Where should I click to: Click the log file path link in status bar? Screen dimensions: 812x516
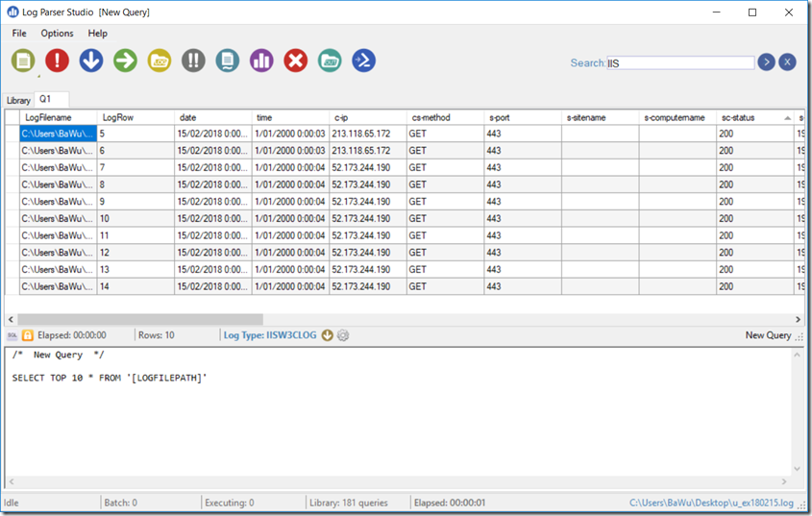coord(711,503)
